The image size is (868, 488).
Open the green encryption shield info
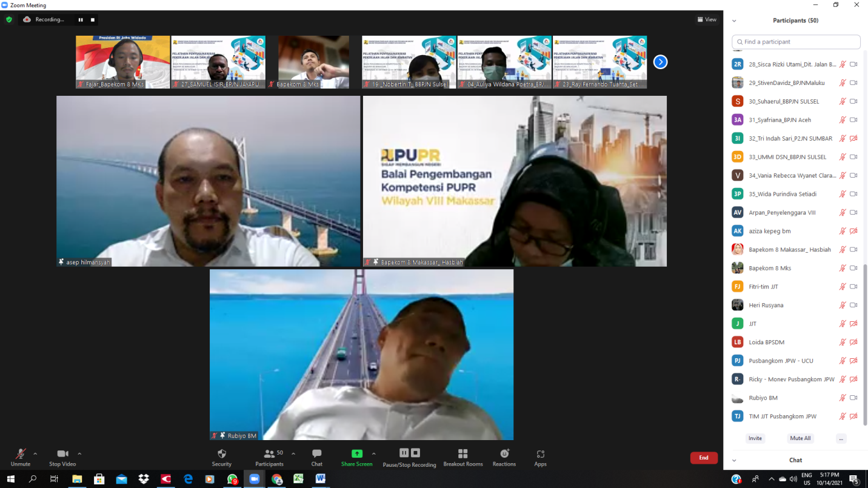pos(8,19)
